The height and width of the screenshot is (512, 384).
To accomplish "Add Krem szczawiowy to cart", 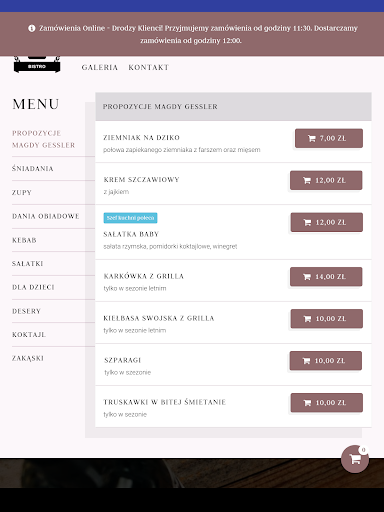I will tap(326, 180).
